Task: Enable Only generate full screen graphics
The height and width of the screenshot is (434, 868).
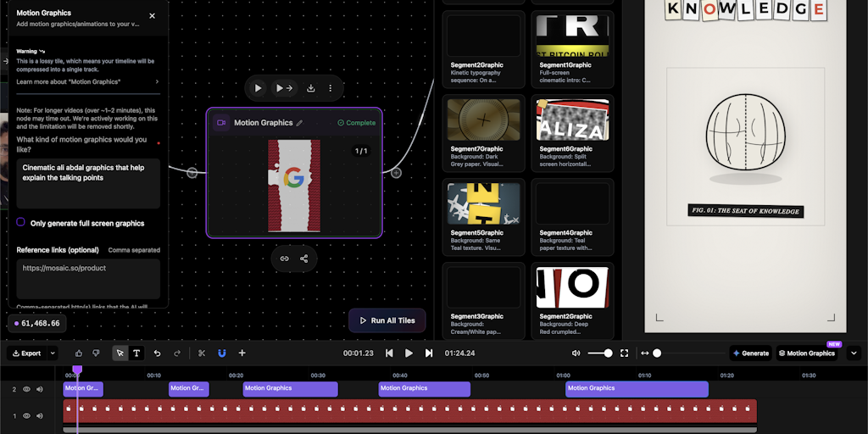Action: [21, 223]
